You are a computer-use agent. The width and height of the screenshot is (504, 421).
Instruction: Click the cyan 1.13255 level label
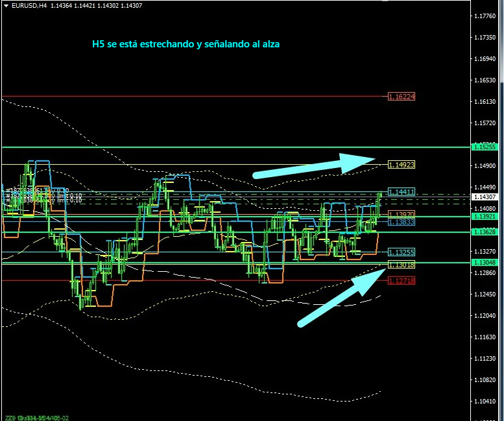coord(402,252)
